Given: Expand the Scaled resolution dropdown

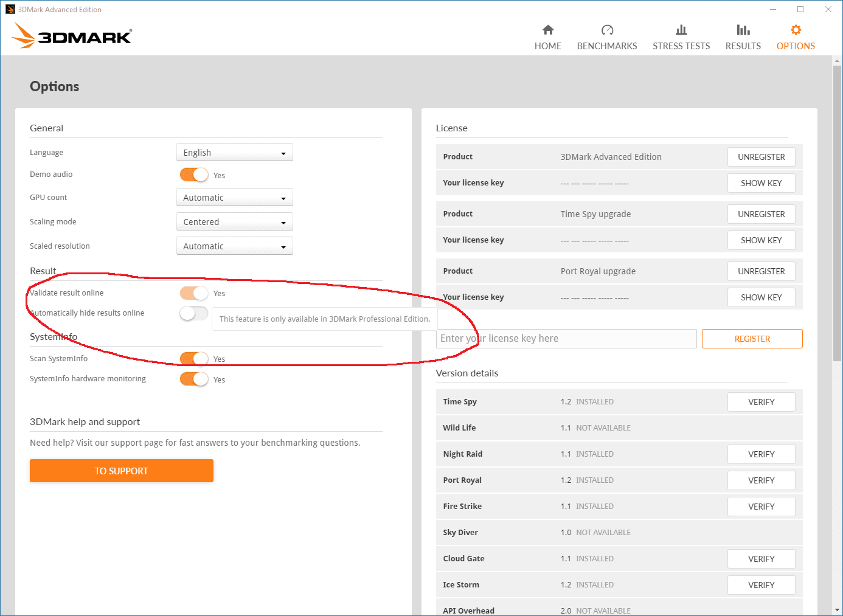Looking at the screenshot, I should point(235,246).
